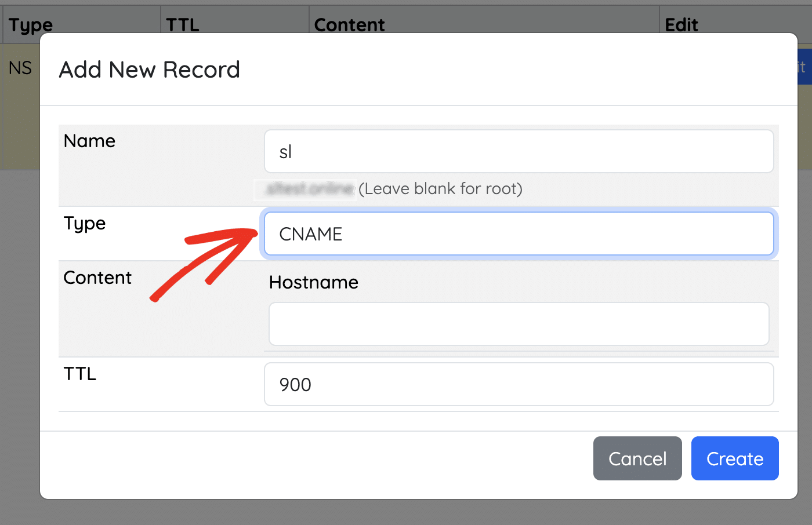Click the Type column header
The image size is (812, 525).
[x=30, y=24]
